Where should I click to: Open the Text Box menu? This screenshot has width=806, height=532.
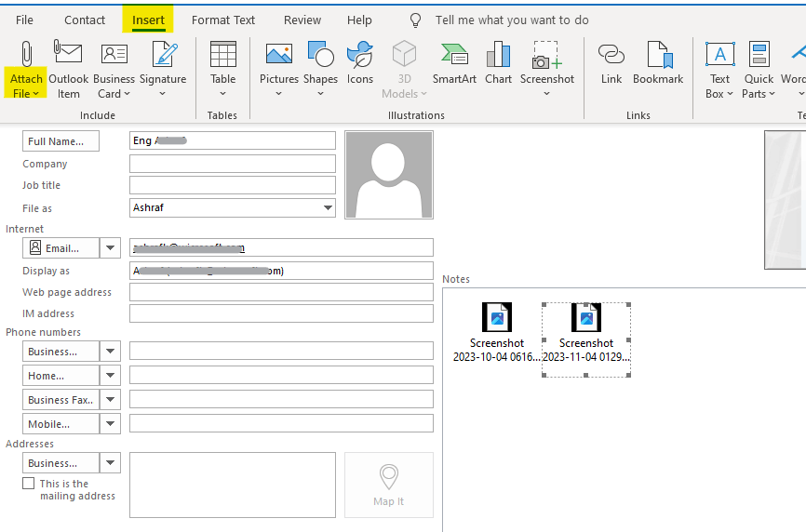[x=719, y=70]
